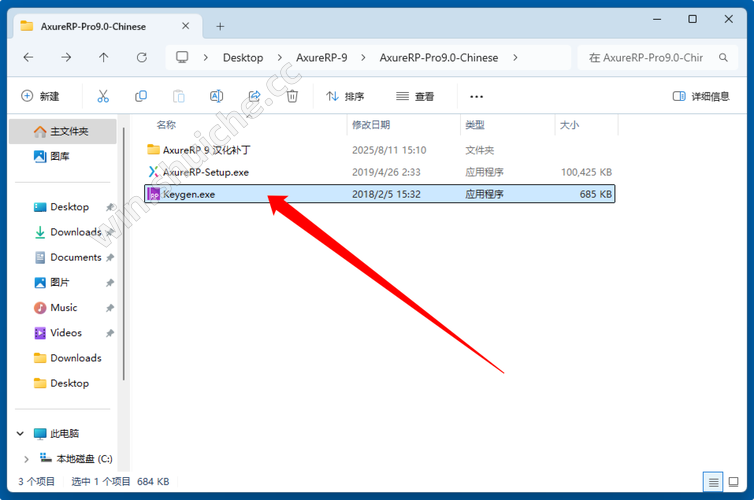The width and height of the screenshot is (754, 500).
Task: Go back with the left arrow
Action: (28, 57)
